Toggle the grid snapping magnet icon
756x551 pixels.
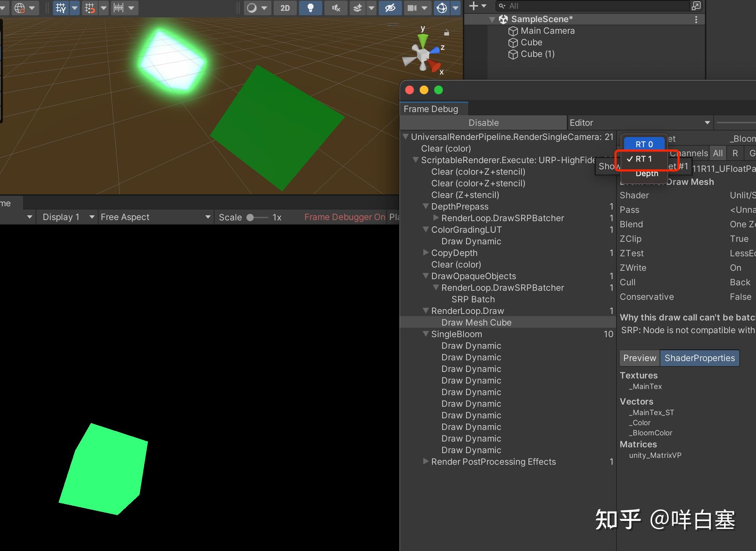pyautogui.click(x=90, y=8)
